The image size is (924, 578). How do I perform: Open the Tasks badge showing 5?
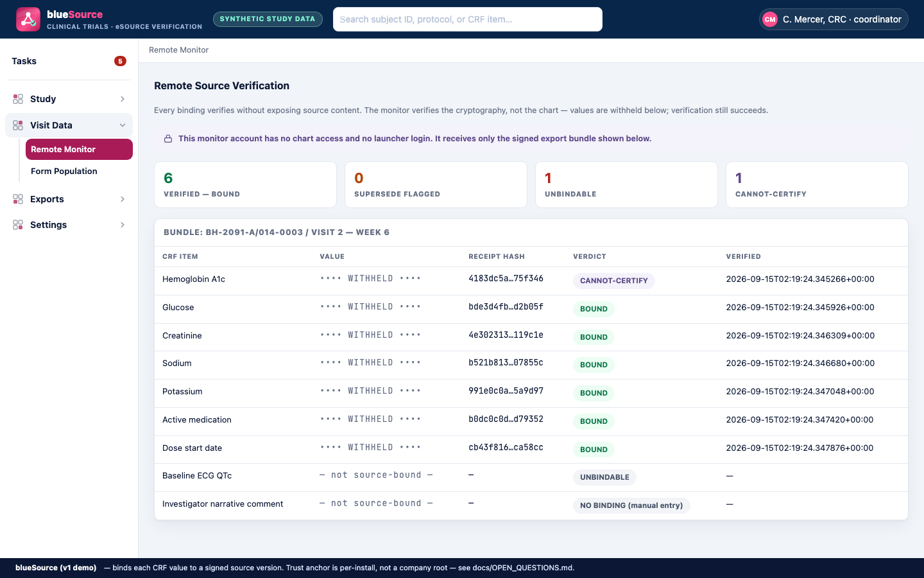point(120,61)
